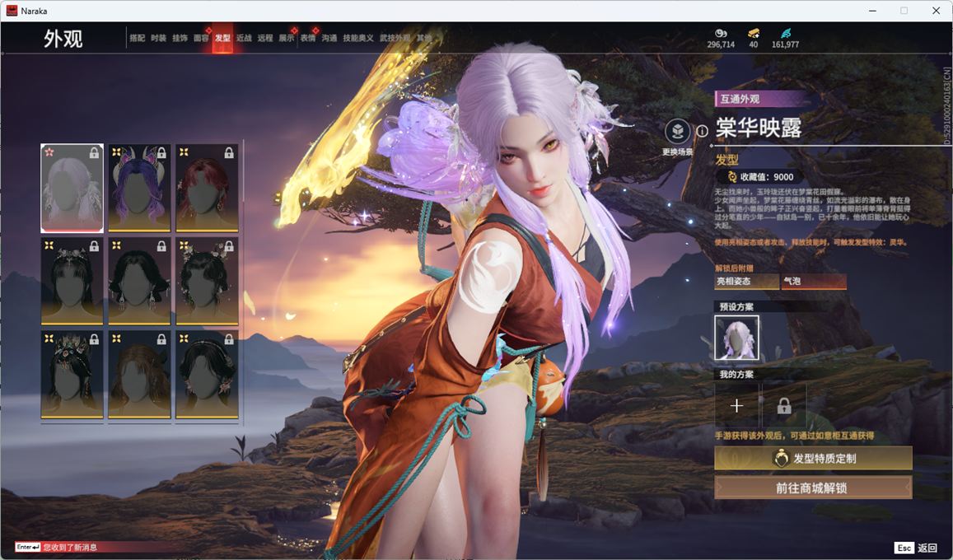Click the teal feather currency icon
The width and height of the screenshot is (953, 560).
tap(785, 33)
